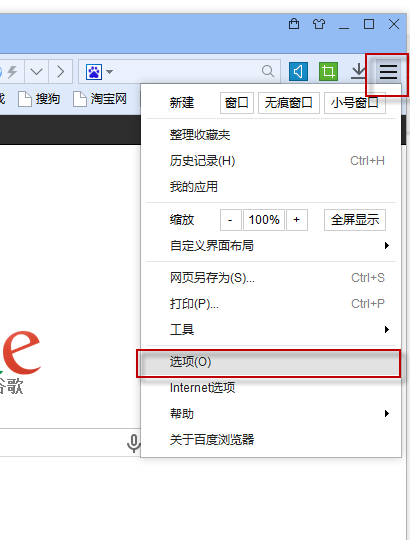Click the 全屏显示 fullscreen button
This screenshot has height=540, width=410.
tap(355, 220)
